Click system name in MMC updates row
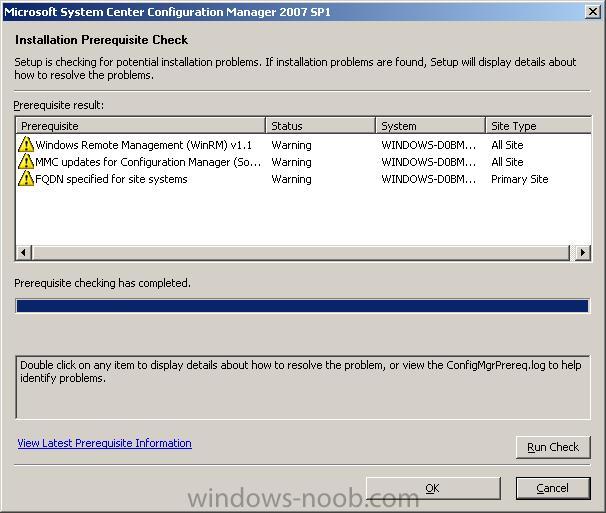The image size is (606, 513). pyautogui.click(x=429, y=162)
